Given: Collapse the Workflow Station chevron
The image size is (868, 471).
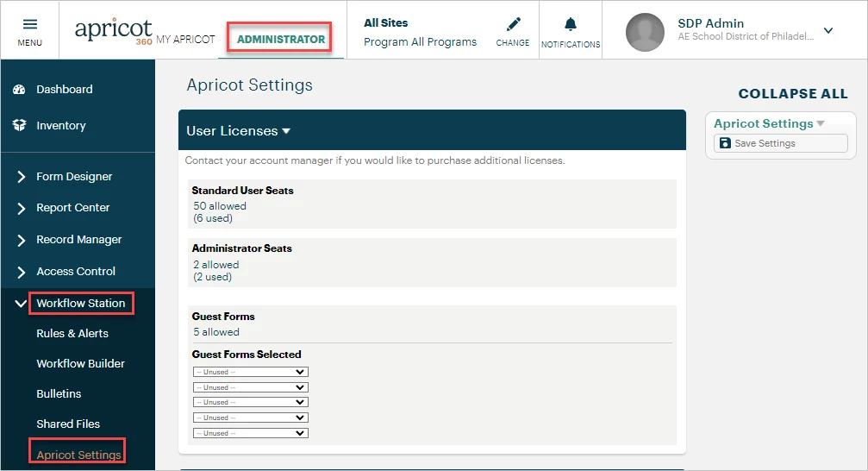Looking at the screenshot, I should pyautogui.click(x=21, y=304).
